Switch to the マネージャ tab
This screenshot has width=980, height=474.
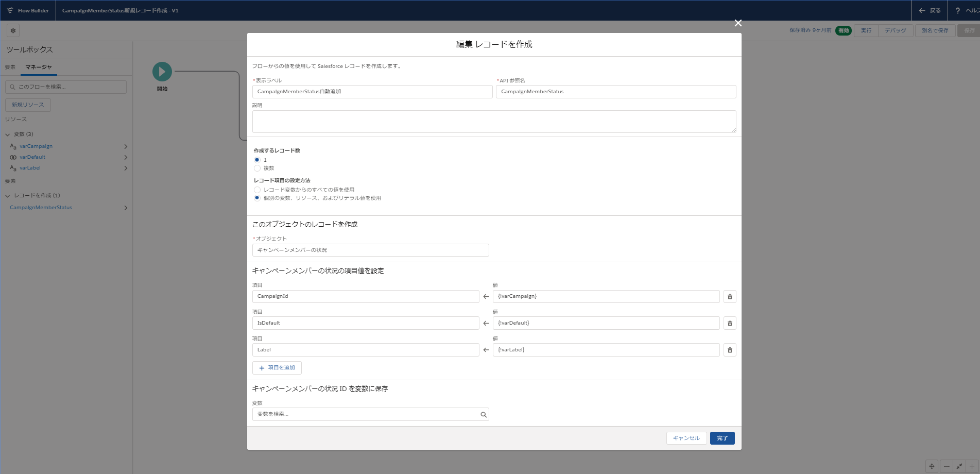[39, 67]
